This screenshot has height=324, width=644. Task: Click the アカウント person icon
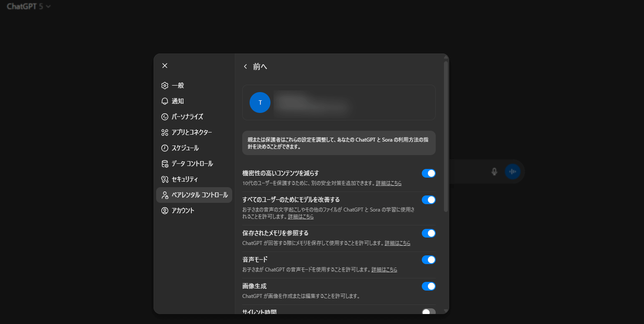point(164,211)
